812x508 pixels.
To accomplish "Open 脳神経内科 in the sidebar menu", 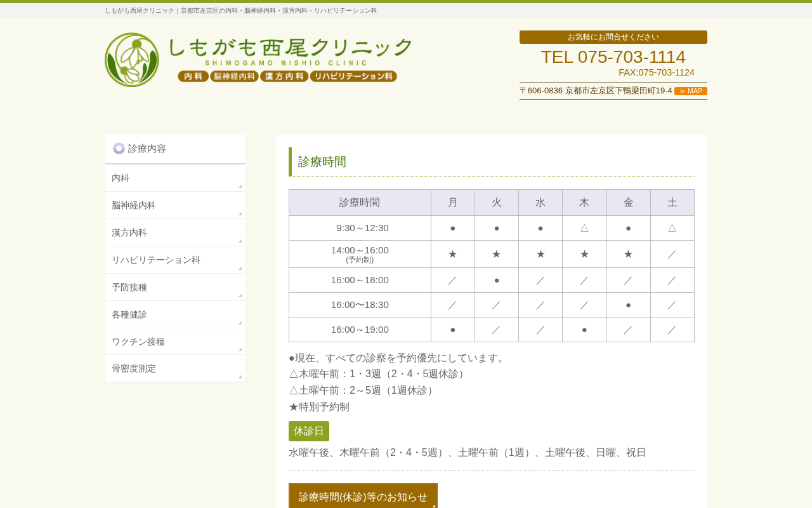I will point(175,205).
